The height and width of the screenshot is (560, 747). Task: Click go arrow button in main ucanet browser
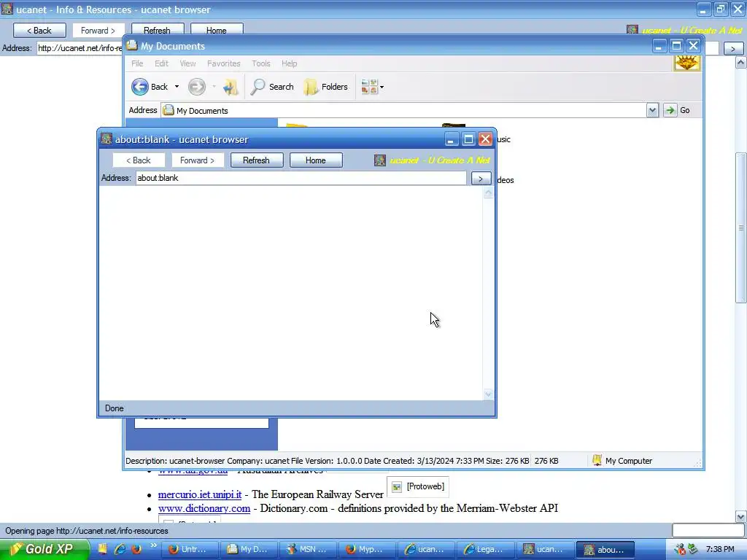(x=732, y=48)
